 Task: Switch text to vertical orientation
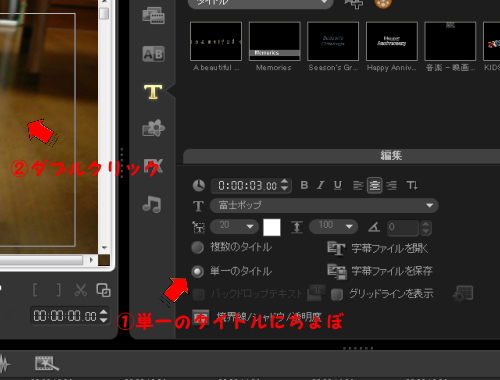pos(412,185)
